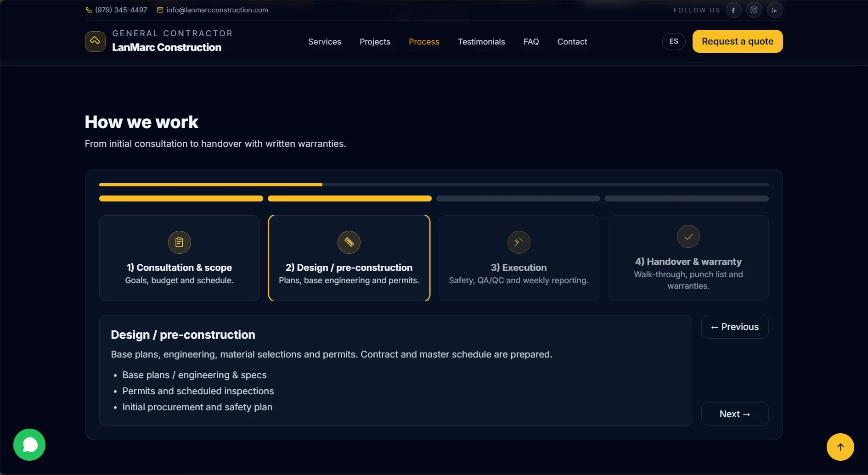The width and height of the screenshot is (868, 475).
Task: Go back with the Previous button
Action: [x=734, y=327]
